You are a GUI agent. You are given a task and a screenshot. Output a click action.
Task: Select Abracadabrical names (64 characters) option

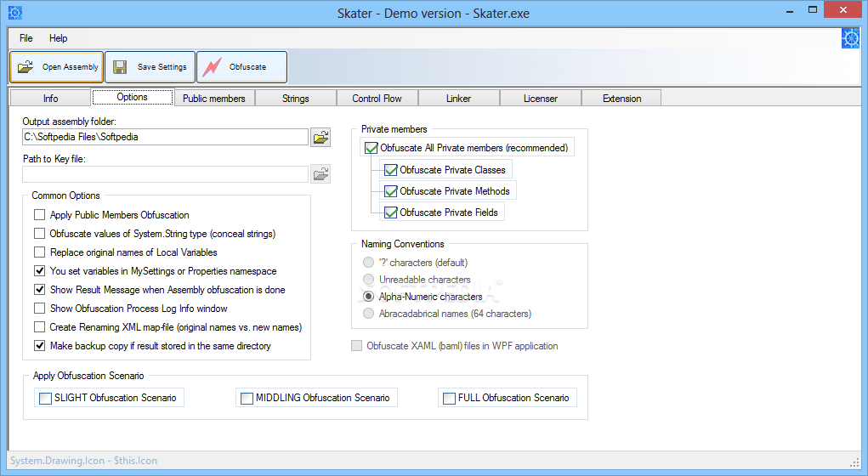(x=368, y=314)
